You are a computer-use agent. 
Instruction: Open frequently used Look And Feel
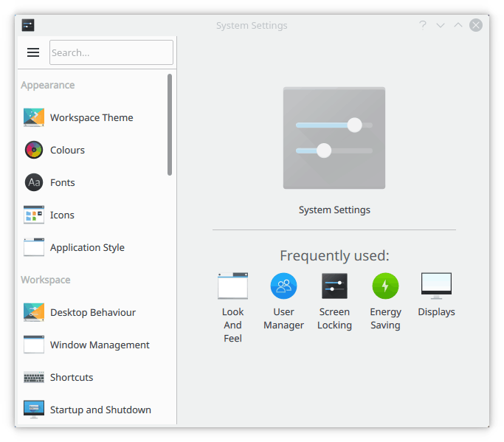click(x=232, y=305)
